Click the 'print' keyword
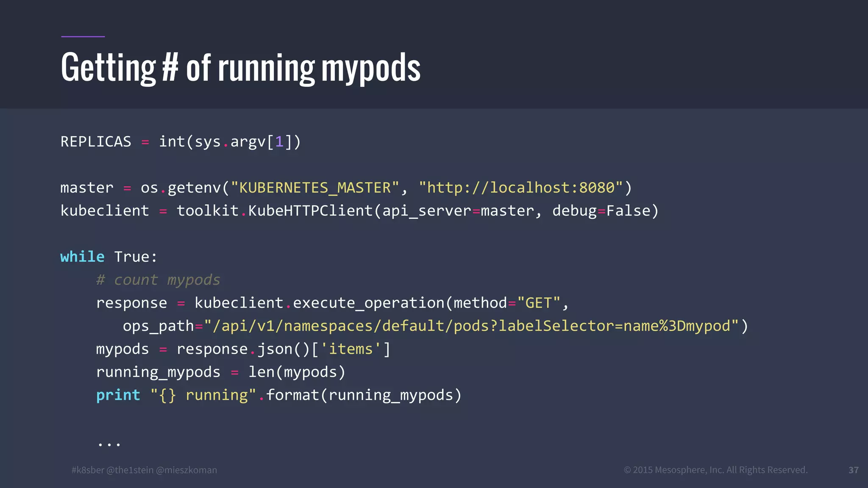This screenshot has height=488, width=868. coord(118,395)
